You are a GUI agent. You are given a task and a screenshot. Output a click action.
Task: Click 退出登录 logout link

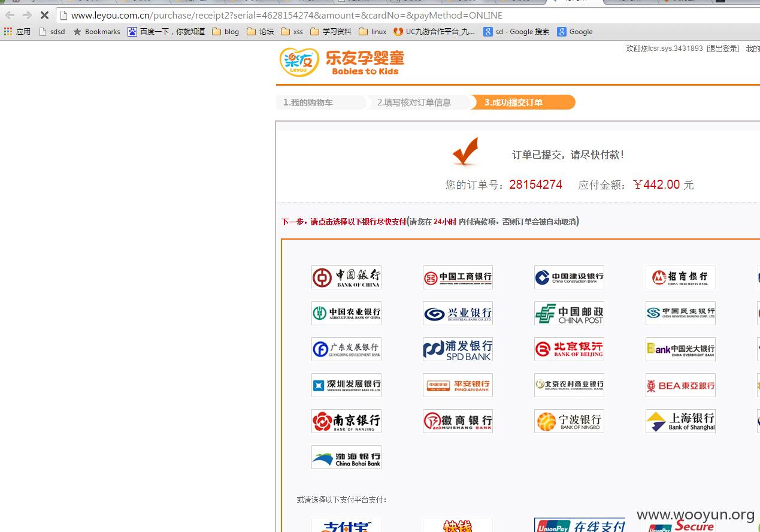723,49
